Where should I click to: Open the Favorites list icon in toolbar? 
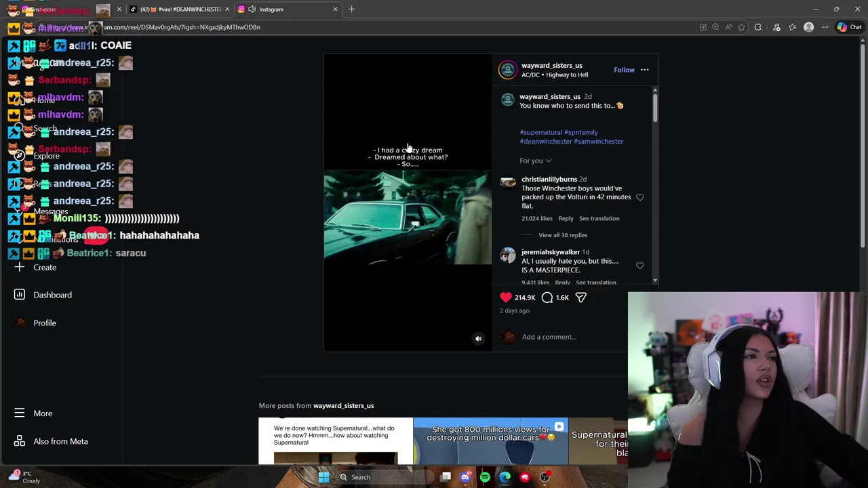(793, 27)
